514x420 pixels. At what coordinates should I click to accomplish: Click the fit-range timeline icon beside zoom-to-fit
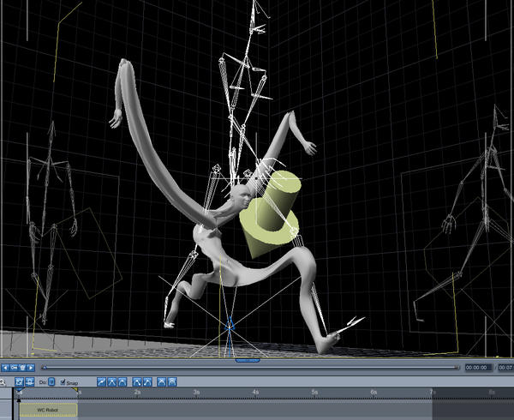[29, 382]
